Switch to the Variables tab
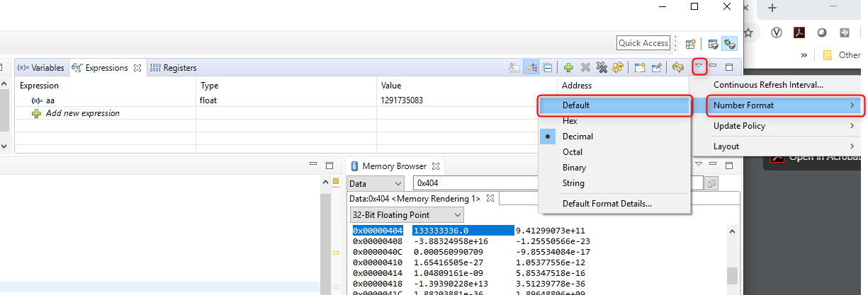This screenshot has height=295, width=868. click(x=40, y=68)
